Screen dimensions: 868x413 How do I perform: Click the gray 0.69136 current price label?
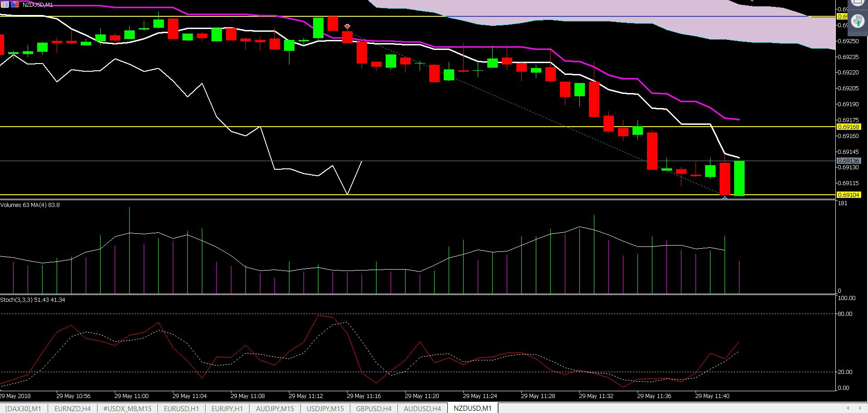848,161
